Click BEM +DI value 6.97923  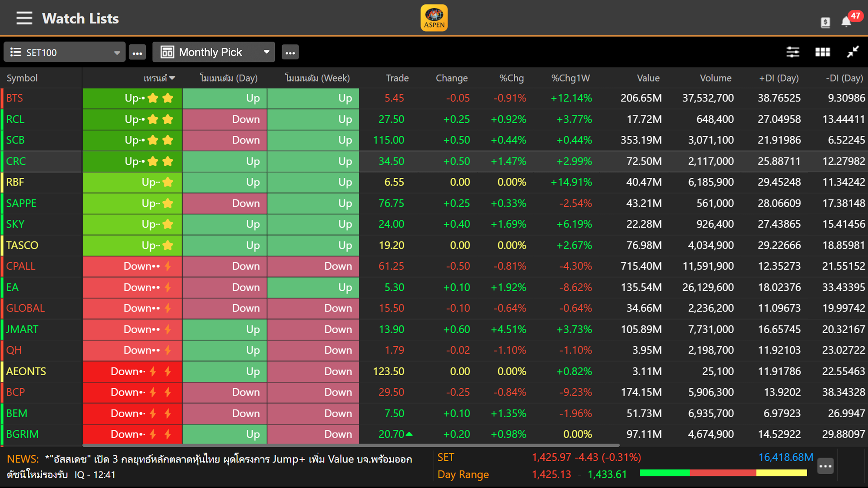(x=782, y=413)
